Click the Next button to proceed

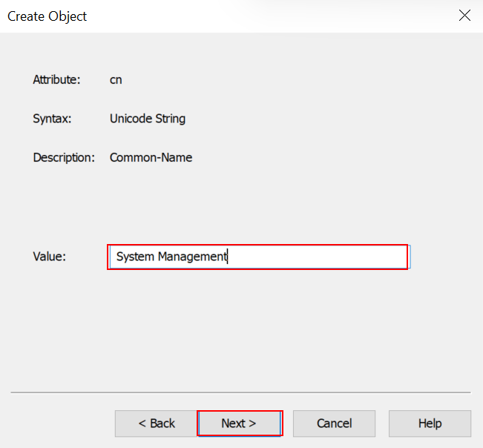[x=239, y=424]
